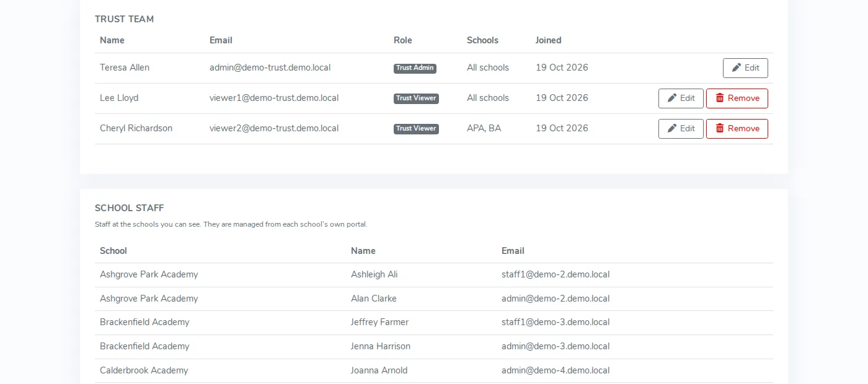Edit Teresa Allen's team entry
The width and height of the screenshot is (868, 384).
coord(745,68)
